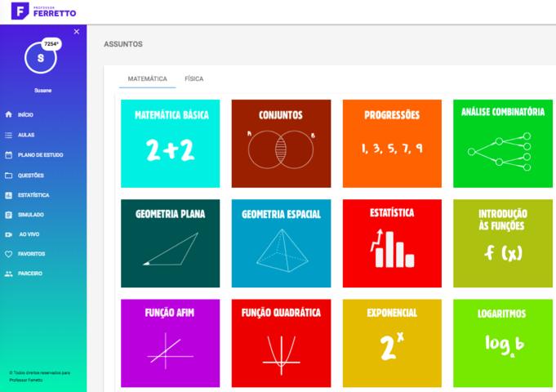
Task: Open Estatística using its chart icon
Action: [x=8, y=195]
